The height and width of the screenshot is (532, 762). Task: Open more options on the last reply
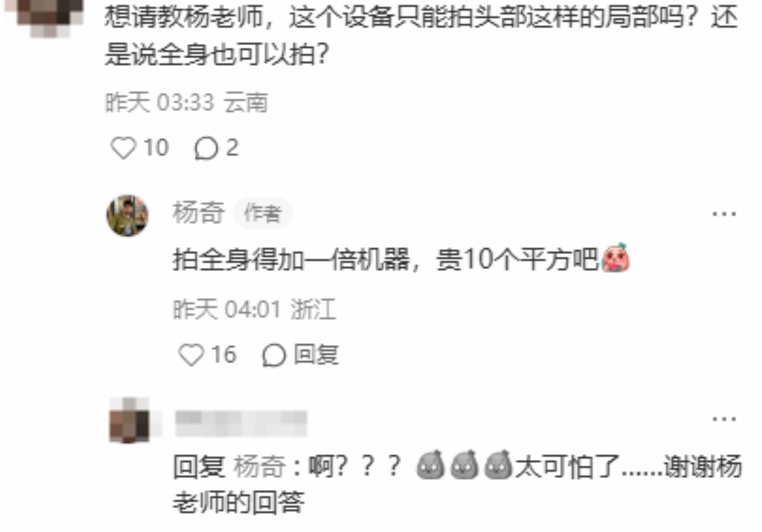click(724, 418)
